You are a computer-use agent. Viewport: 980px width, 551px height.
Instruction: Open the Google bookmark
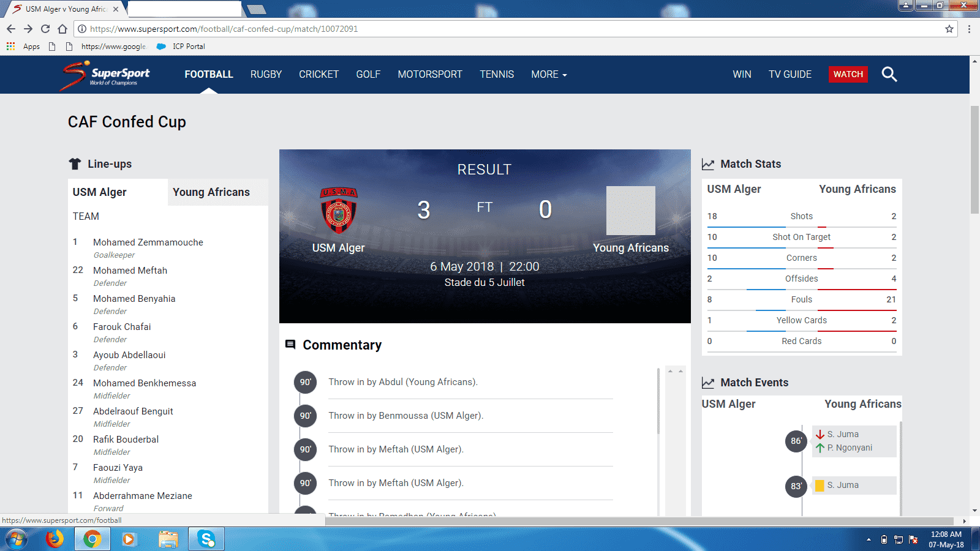(107, 47)
